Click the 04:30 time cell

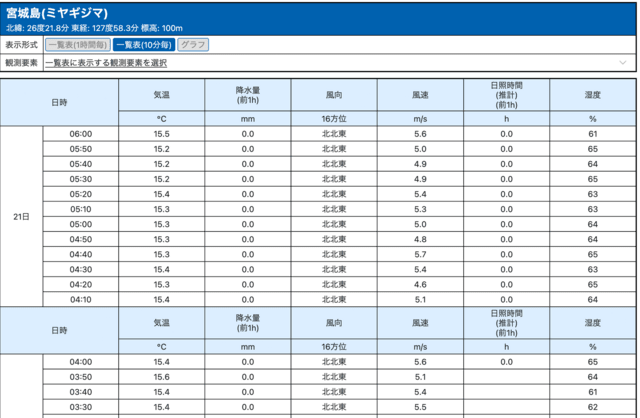pos(81,270)
